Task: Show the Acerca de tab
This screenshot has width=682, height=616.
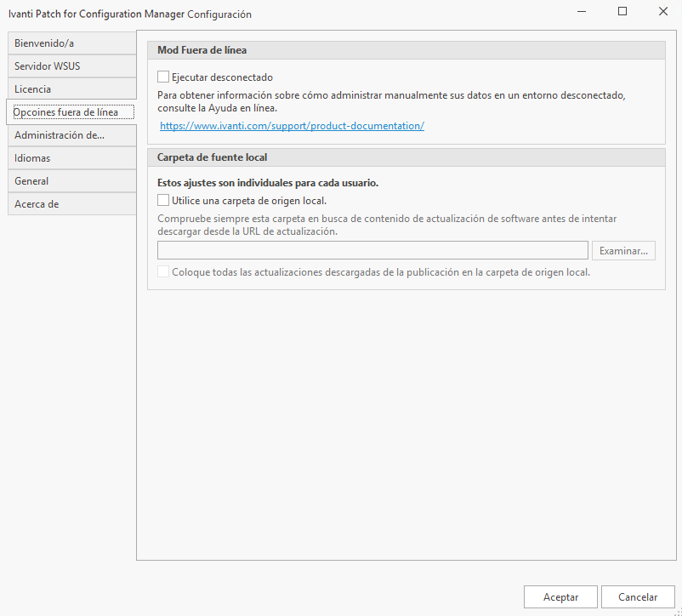Action: 71,204
